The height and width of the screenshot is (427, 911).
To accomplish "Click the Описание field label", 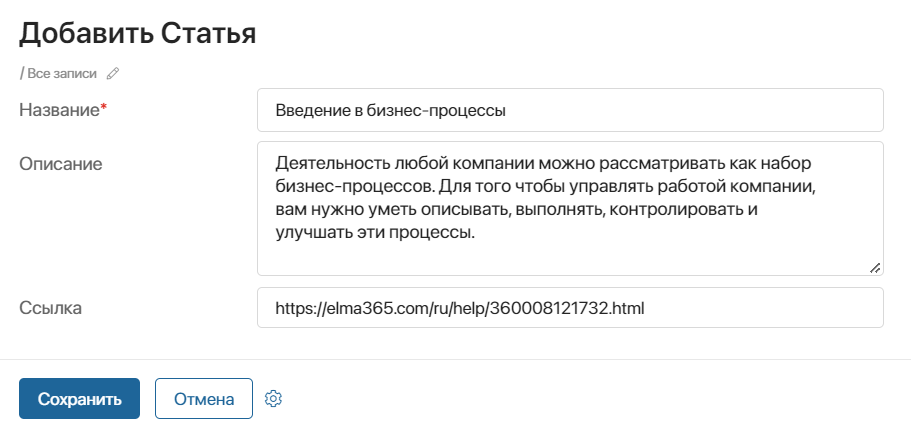I will pos(60,164).
